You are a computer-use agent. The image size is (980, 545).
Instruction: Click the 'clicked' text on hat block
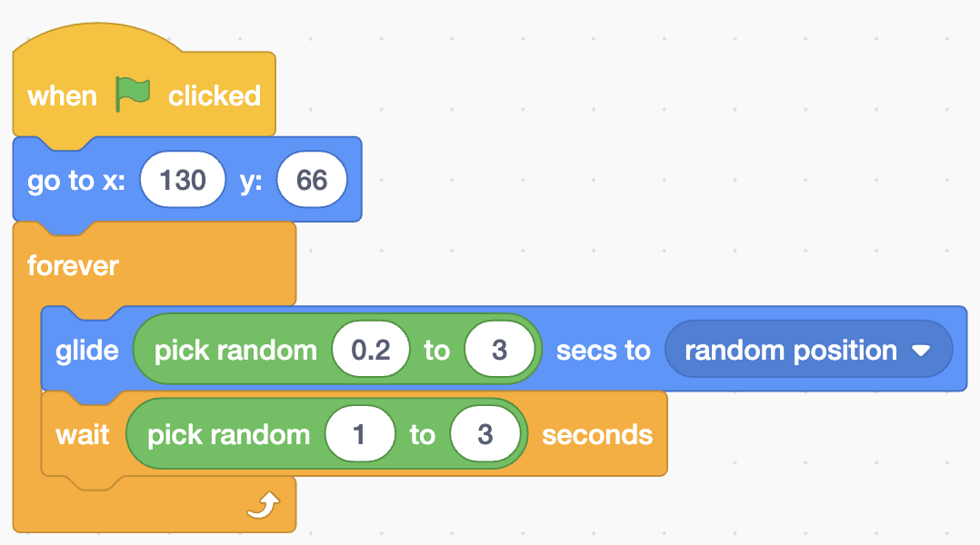(x=215, y=95)
